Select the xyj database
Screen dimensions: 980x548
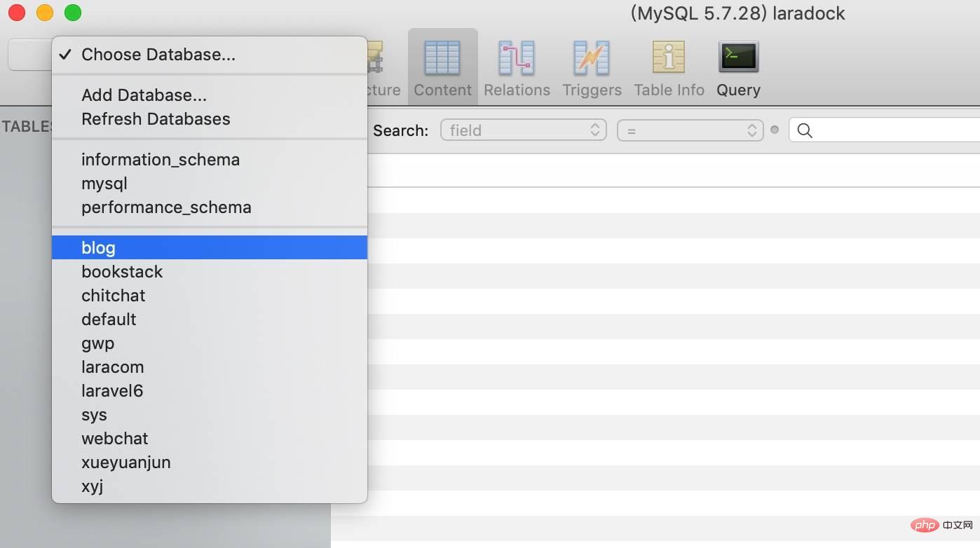tap(210, 486)
